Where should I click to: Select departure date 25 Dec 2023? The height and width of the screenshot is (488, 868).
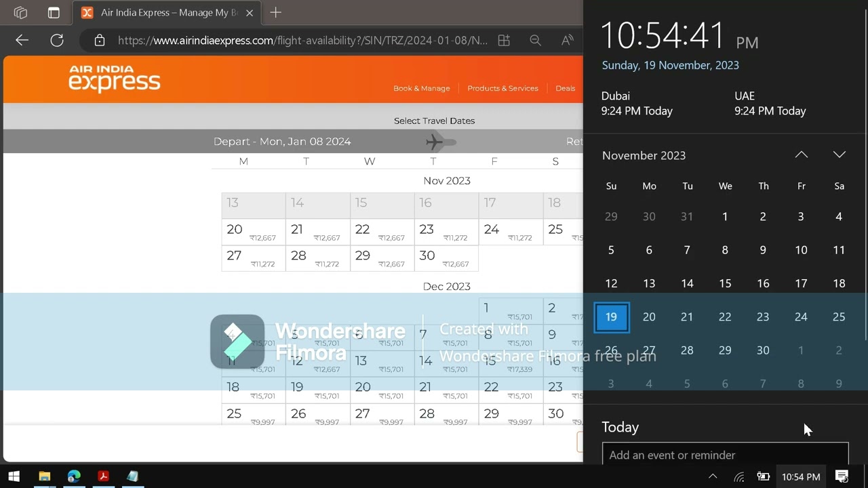tap(254, 415)
